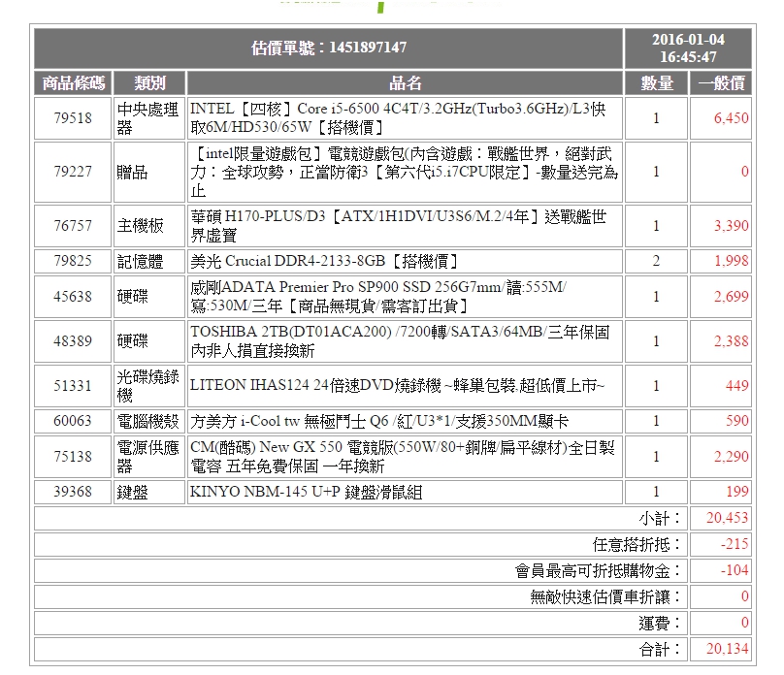
Task: Click the 記憶體 category cell
Action: tap(149, 261)
